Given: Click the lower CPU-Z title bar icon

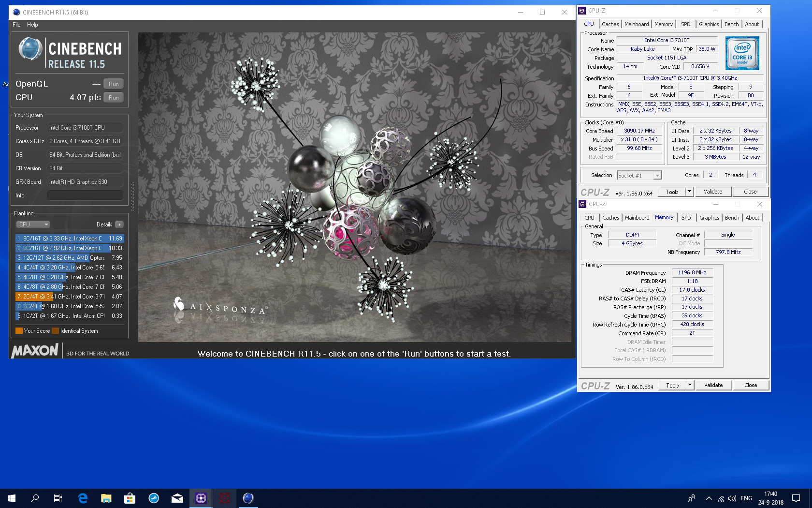Looking at the screenshot, I should (x=583, y=204).
